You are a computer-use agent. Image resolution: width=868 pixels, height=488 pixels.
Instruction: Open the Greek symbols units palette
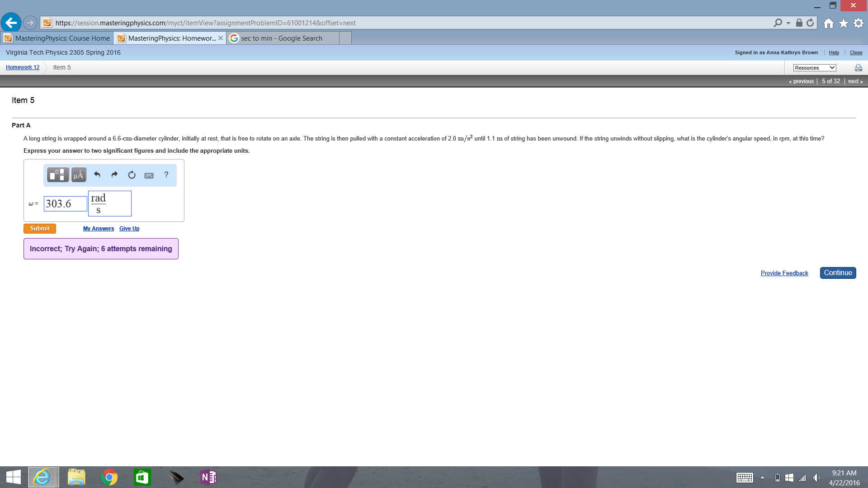pyautogui.click(x=79, y=175)
